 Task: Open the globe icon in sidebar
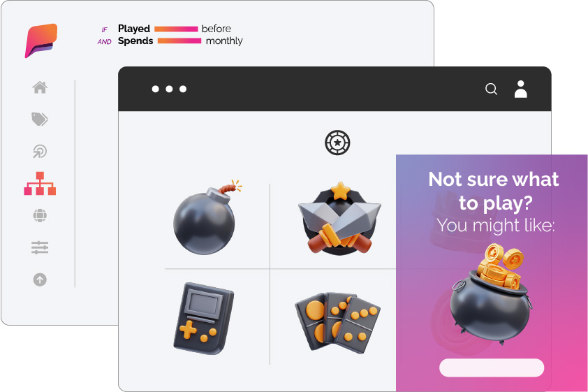pyautogui.click(x=40, y=215)
